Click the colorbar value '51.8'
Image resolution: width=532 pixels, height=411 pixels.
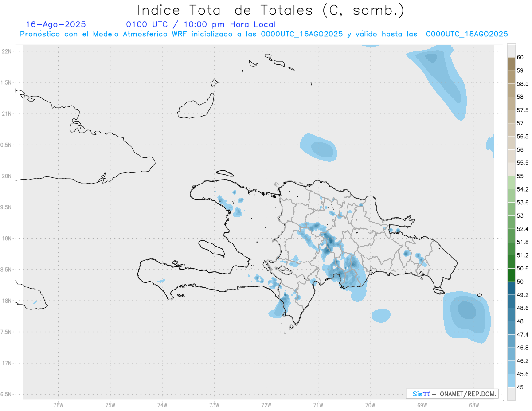(x=523, y=242)
